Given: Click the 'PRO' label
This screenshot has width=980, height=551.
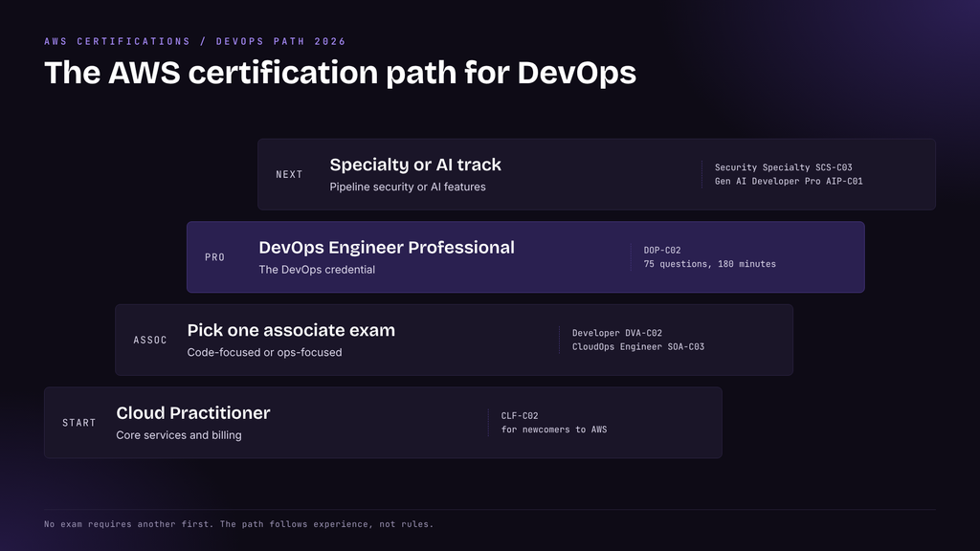Looking at the screenshot, I should 214,257.
